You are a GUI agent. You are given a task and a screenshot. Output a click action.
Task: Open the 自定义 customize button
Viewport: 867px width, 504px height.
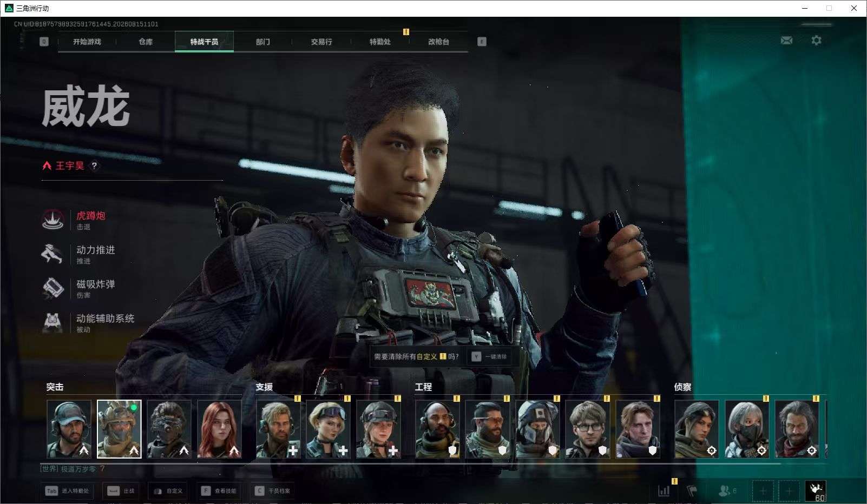click(x=168, y=491)
